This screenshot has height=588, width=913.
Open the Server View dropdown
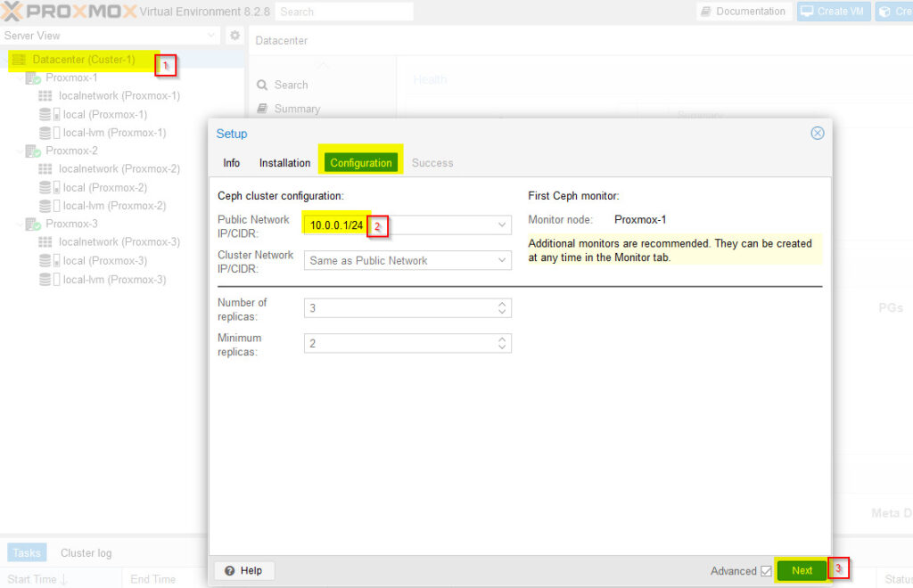click(211, 36)
